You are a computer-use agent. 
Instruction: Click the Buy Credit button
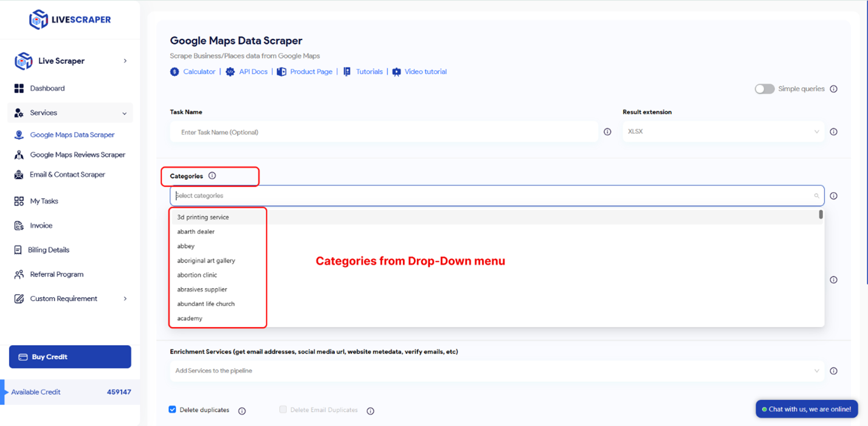coord(70,357)
